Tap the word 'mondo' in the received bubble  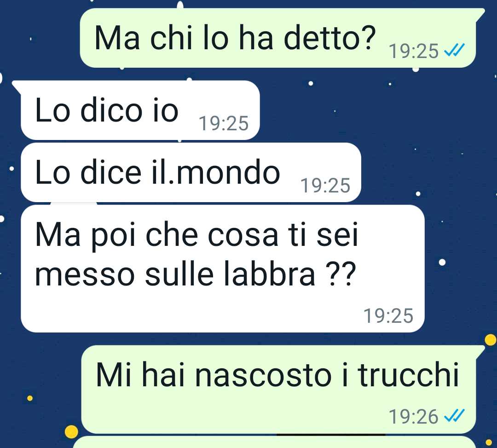pos(228,173)
